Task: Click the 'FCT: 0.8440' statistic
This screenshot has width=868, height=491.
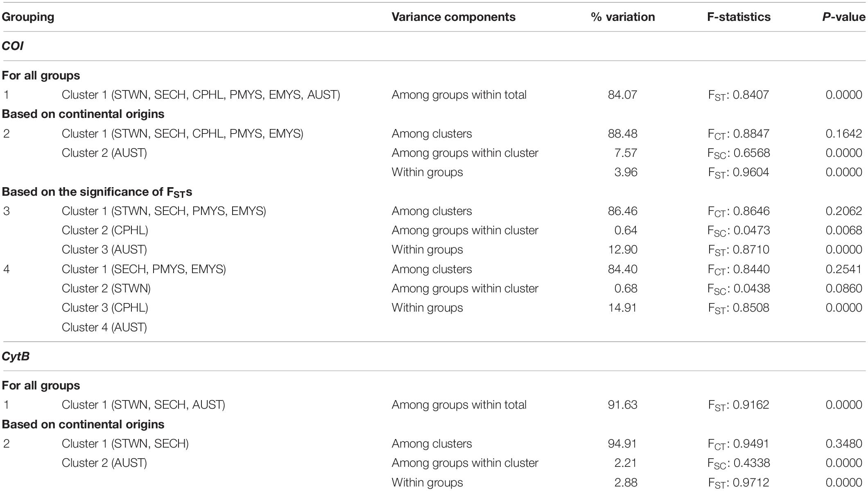Action: pyautogui.click(x=739, y=270)
